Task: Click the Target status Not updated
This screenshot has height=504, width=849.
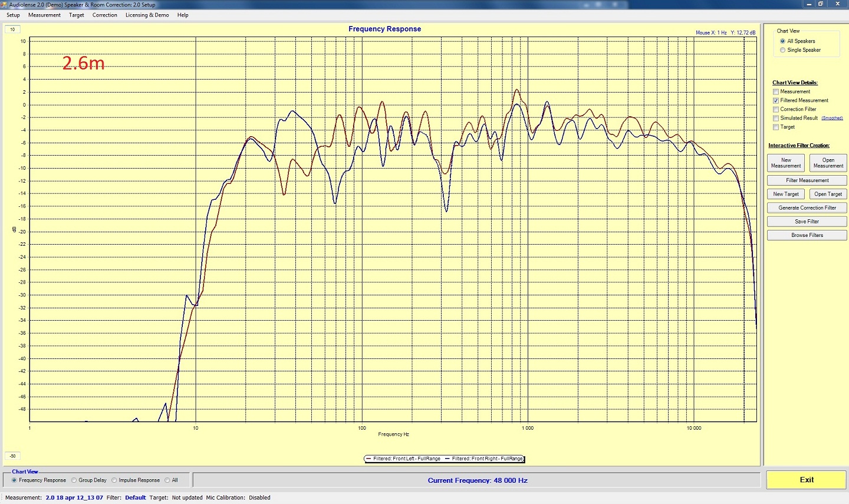Action: tap(187, 498)
